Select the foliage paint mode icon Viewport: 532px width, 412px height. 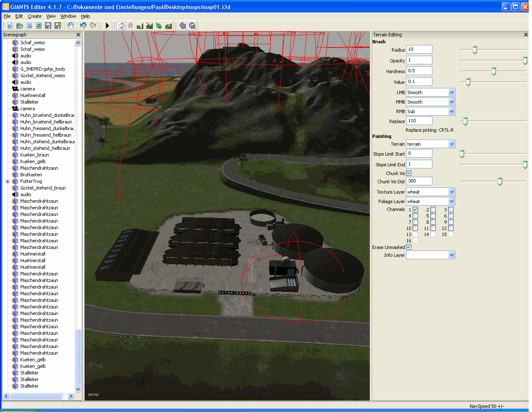[159, 26]
